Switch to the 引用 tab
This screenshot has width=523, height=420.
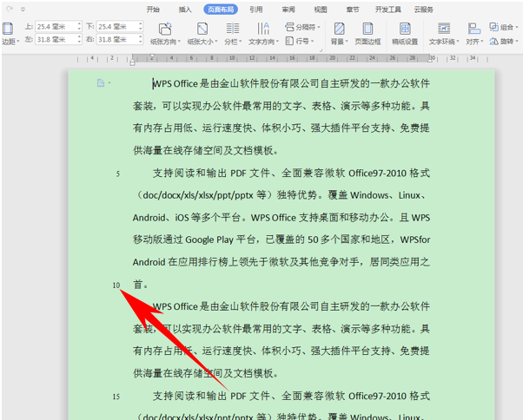[256, 10]
